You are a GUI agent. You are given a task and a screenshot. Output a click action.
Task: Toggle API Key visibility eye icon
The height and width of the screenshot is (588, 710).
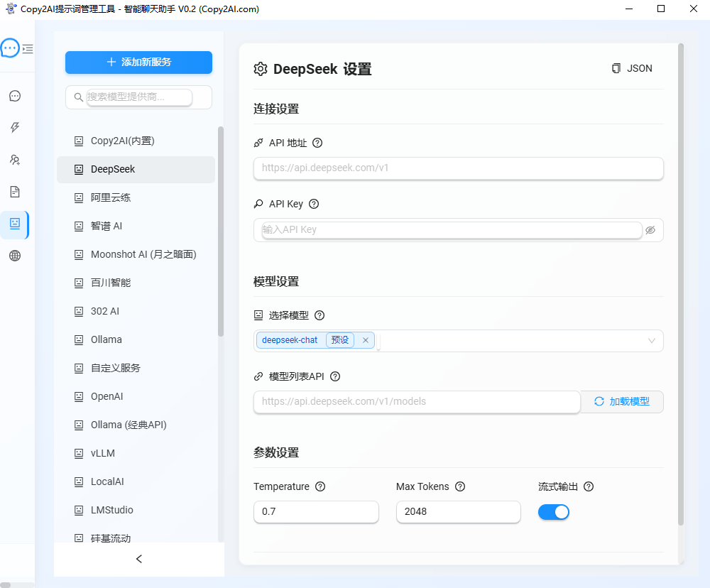pos(650,230)
